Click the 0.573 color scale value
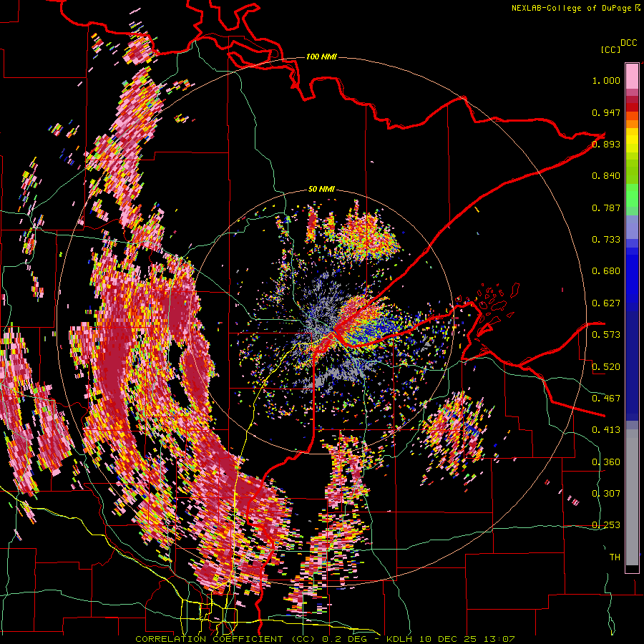Viewport: 644px width, 644px height. (x=606, y=335)
